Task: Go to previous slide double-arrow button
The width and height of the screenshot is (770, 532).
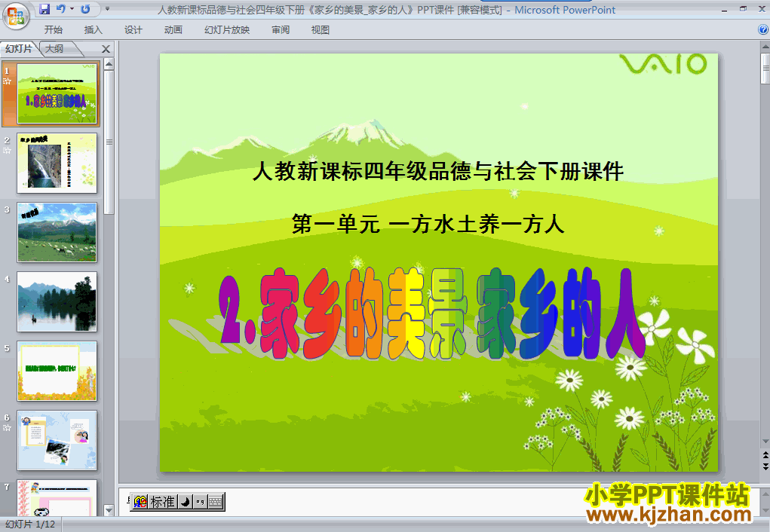Action: [x=765, y=455]
